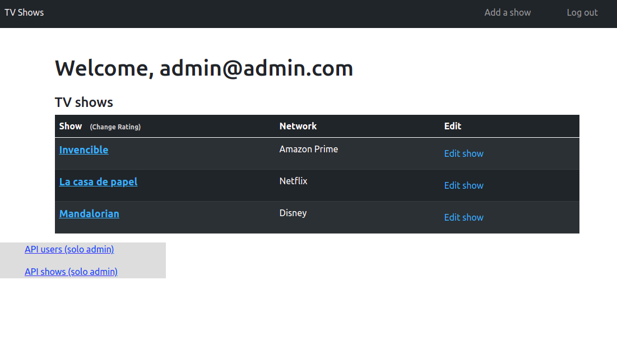The height and width of the screenshot is (364, 617).
Task: Log out of the admin account
Action: 582,12
